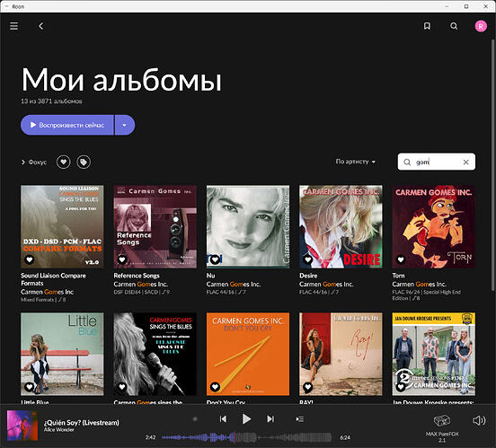Expand the Фокус filter panel
The width and height of the screenshot is (496, 448).
coord(34,162)
